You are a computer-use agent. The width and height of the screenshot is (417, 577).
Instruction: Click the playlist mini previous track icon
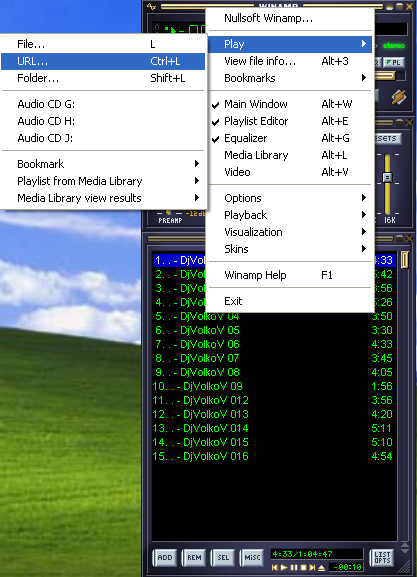(275, 567)
